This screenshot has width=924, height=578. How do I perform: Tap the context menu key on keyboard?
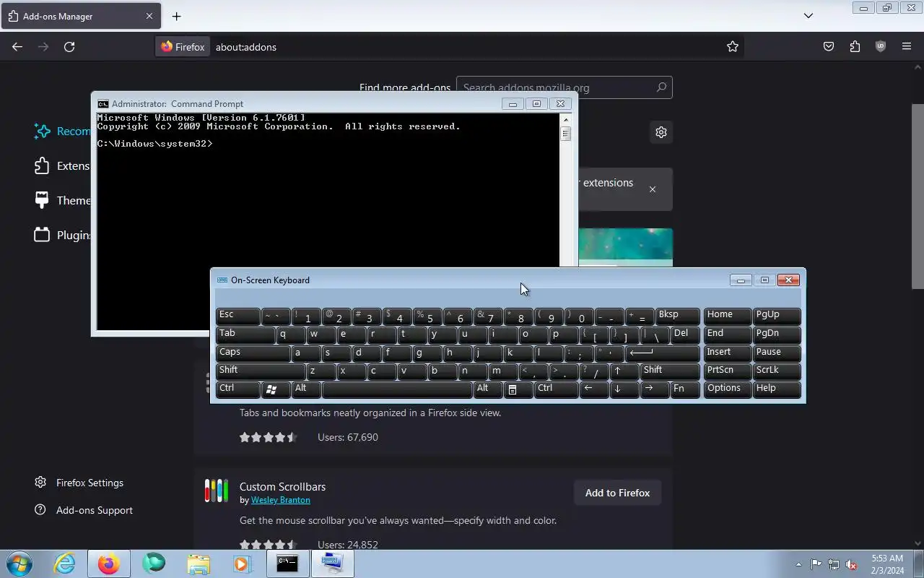tap(518, 389)
